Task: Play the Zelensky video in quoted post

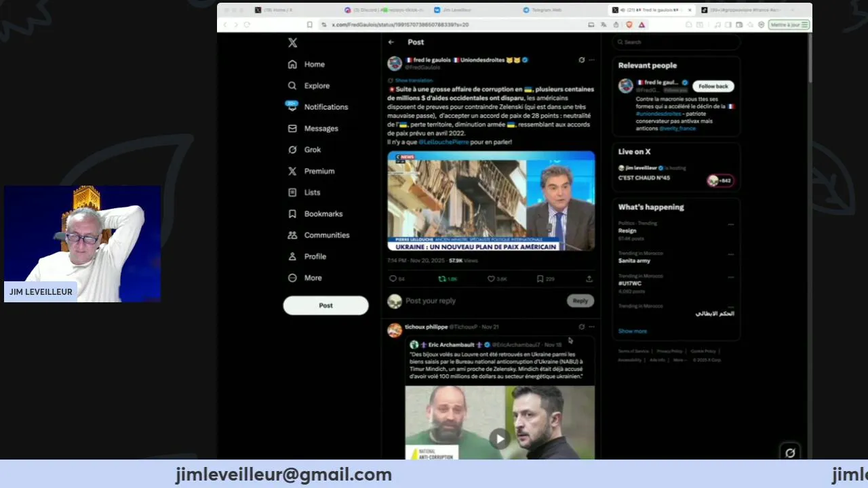Action: pos(500,439)
